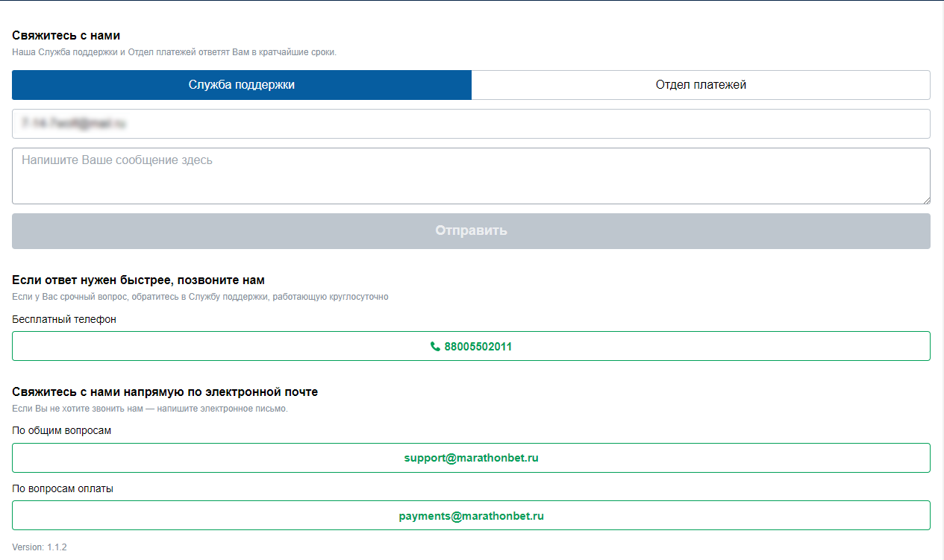Click the green phone handset icon

click(435, 347)
